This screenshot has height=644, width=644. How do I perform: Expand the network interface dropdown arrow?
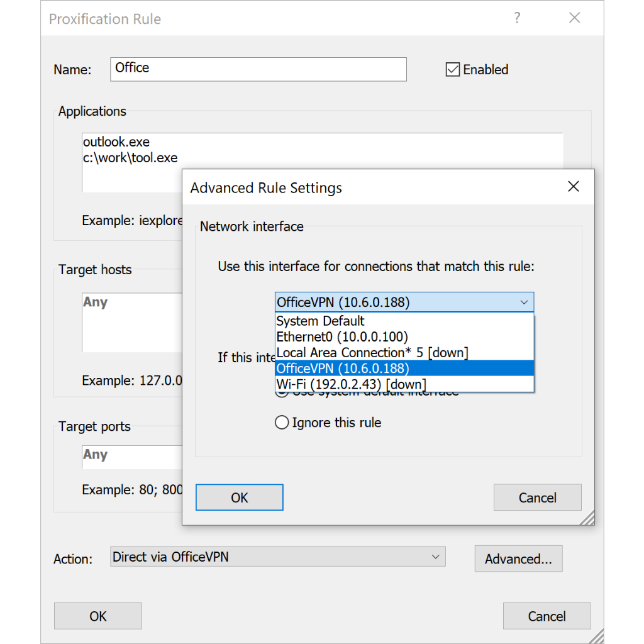point(524,303)
